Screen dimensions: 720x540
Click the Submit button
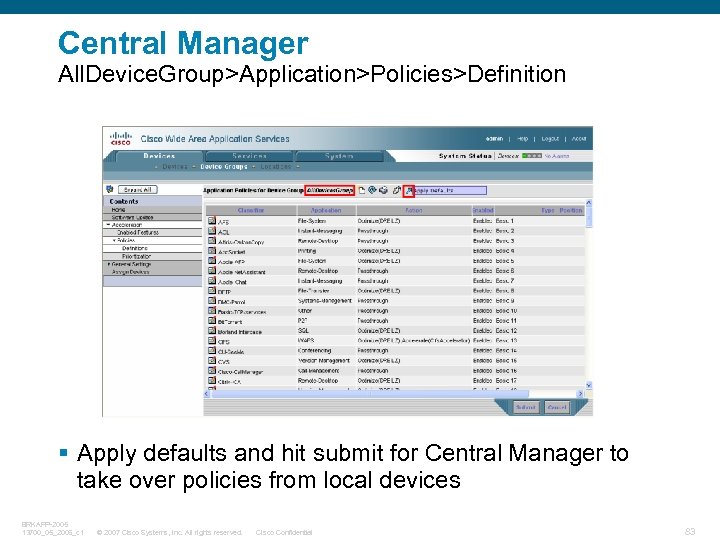526,407
